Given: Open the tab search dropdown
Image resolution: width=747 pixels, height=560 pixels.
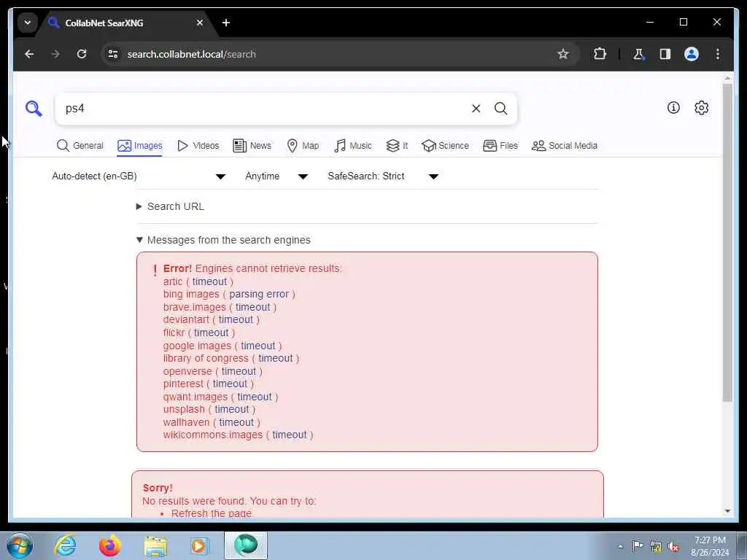Looking at the screenshot, I should [28, 23].
